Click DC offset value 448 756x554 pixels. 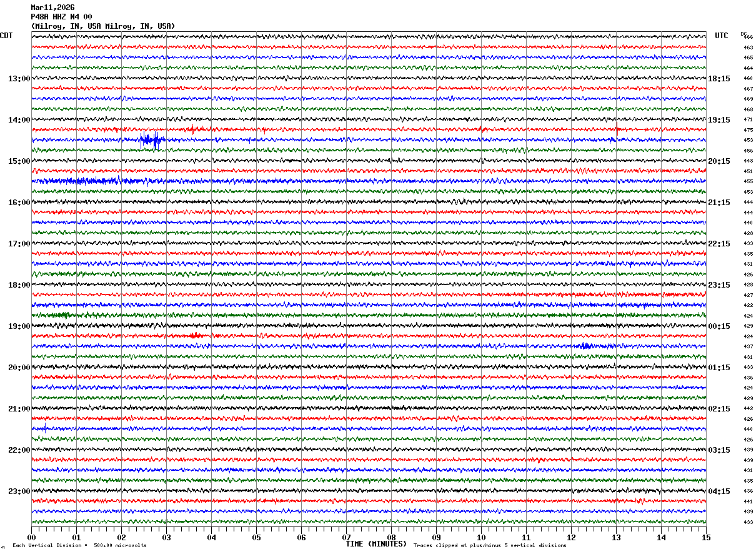pos(748,161)
